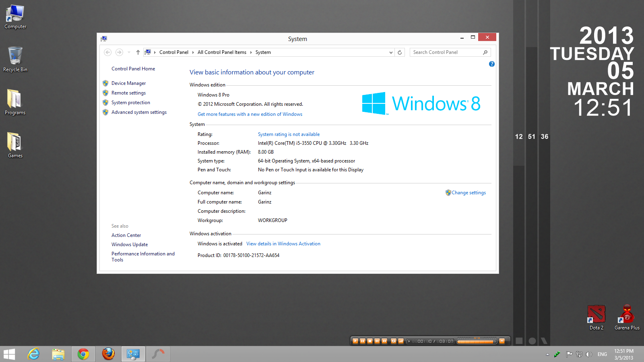This screenshot has height=362, width=644.
Task: Open 'View details in Windows Activation' link
Action: click(283, 244)
